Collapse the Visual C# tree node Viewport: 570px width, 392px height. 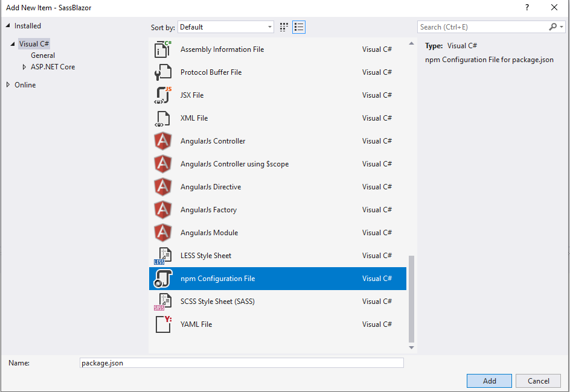point(13,44)
